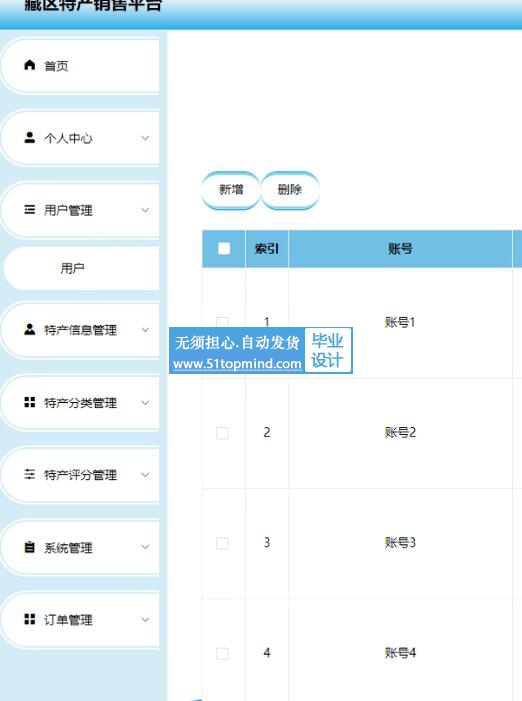This screenshot has height=701, width=522.
Task: Open the 首页 menu item
Action: tap(80, 66)
